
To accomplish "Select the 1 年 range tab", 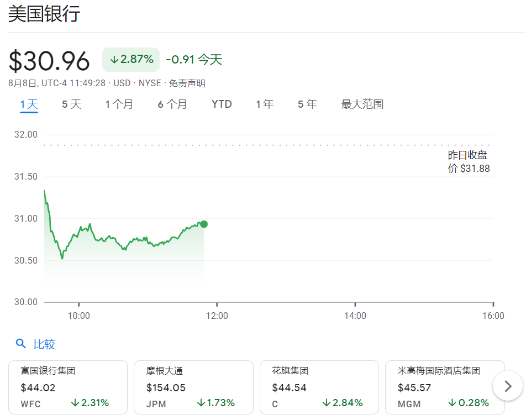I will [265, 104].
